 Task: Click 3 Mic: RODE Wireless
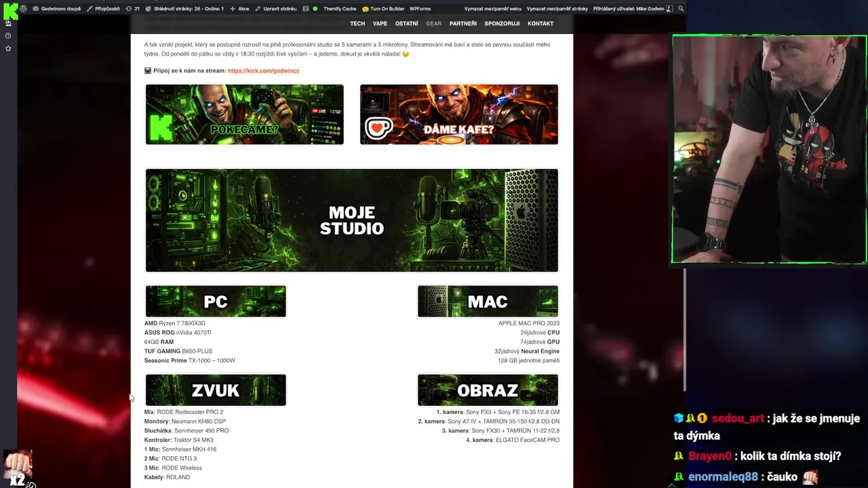(x=173, y=468)
